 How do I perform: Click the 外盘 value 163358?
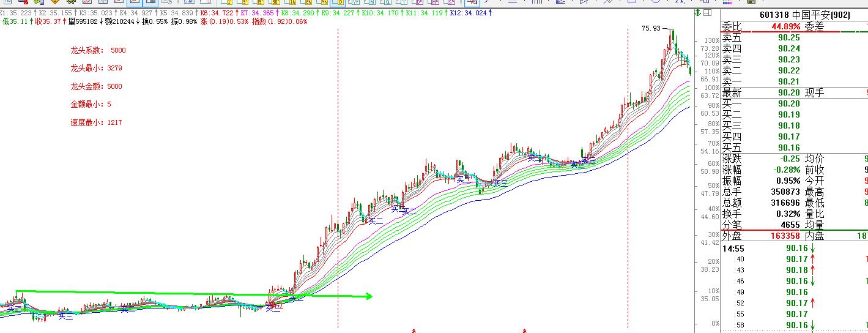[785, 236]
